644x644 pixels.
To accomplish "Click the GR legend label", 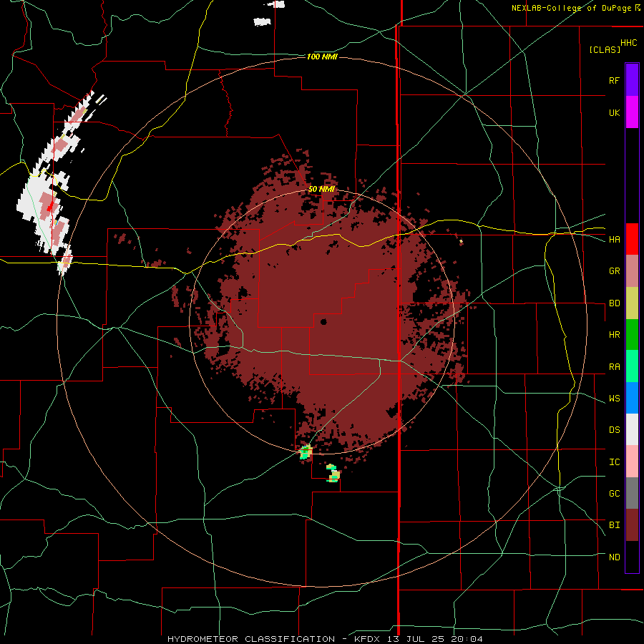I will [614, 271].
